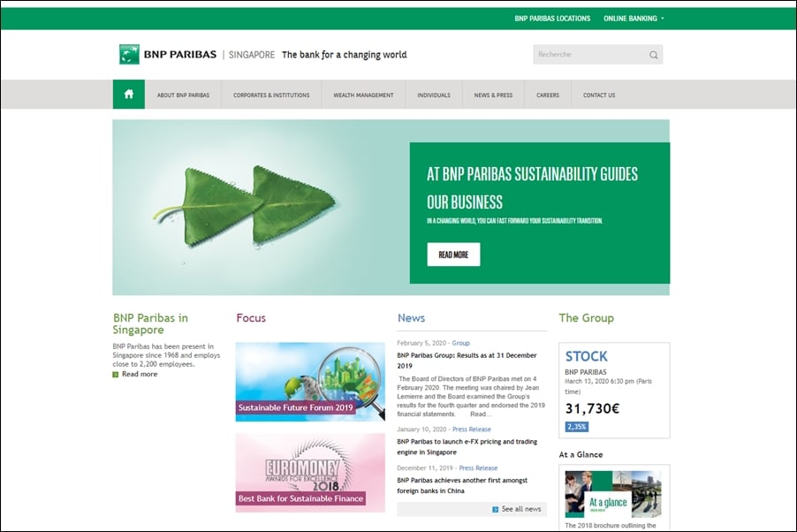Open BNP Paribas Locations link
797x532 pixels.
[552, 19]
